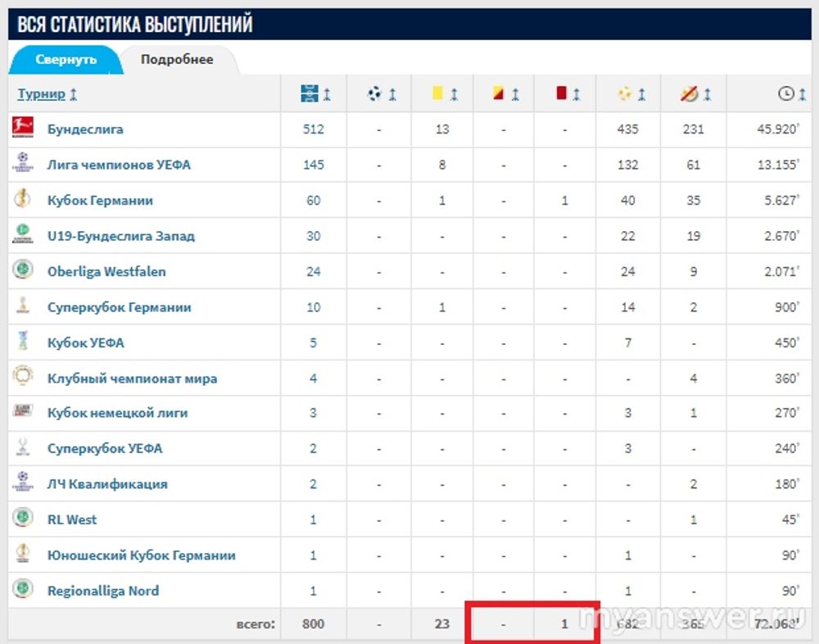Open Юношеский Кубок Германии link
Screen dimensions: 819x644
click(x=141, y=556)
